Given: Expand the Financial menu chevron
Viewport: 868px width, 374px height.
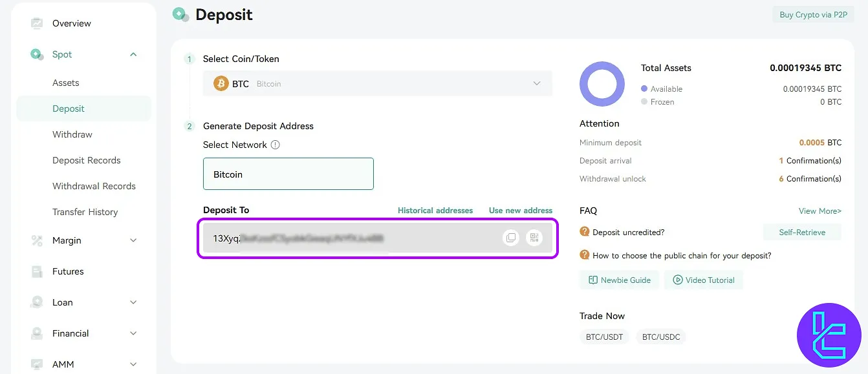Looking at the screenshot, I should pos(133,333).
